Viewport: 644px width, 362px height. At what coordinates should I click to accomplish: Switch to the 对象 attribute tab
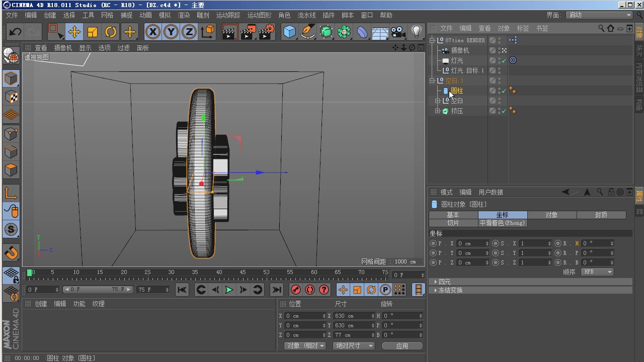pos(552,215)
